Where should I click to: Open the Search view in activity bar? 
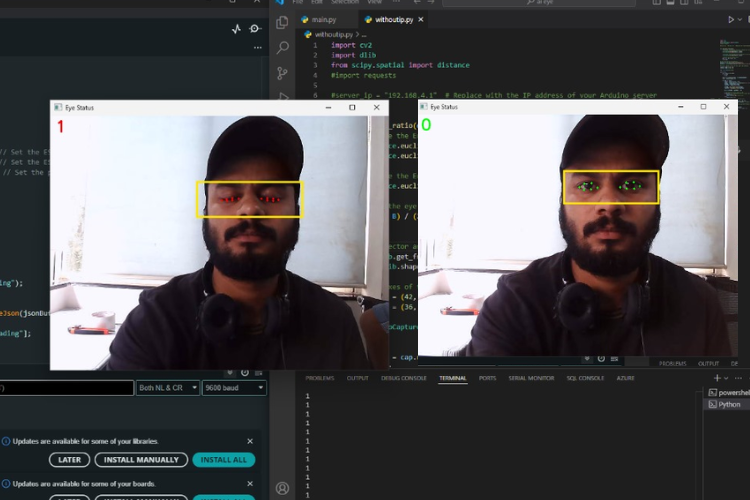(x=283, y=47)
